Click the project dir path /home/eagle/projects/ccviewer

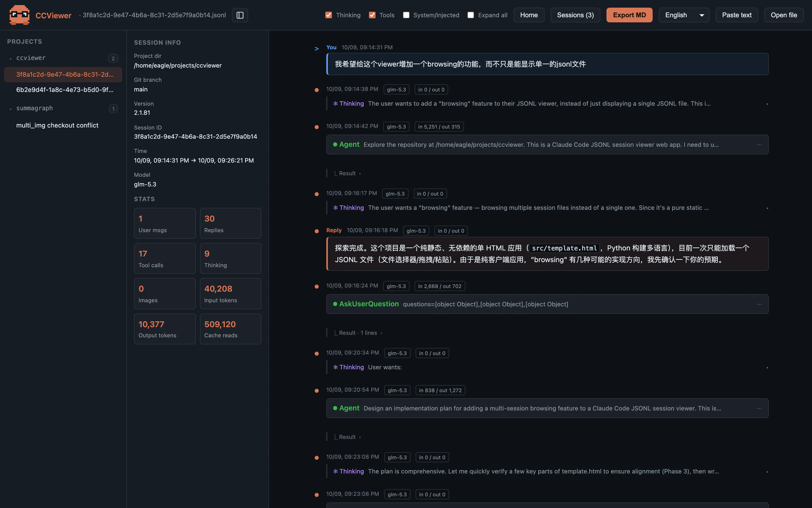pos(178,66)
